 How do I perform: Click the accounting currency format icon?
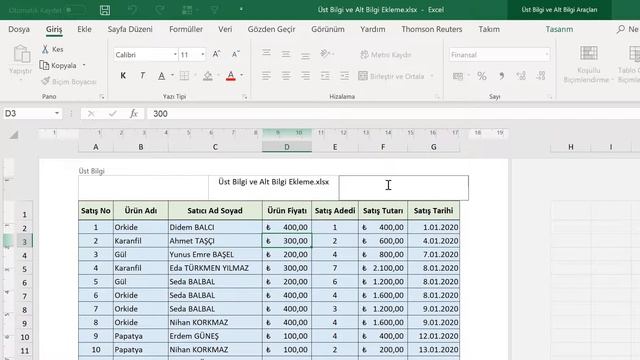[458, 76]
